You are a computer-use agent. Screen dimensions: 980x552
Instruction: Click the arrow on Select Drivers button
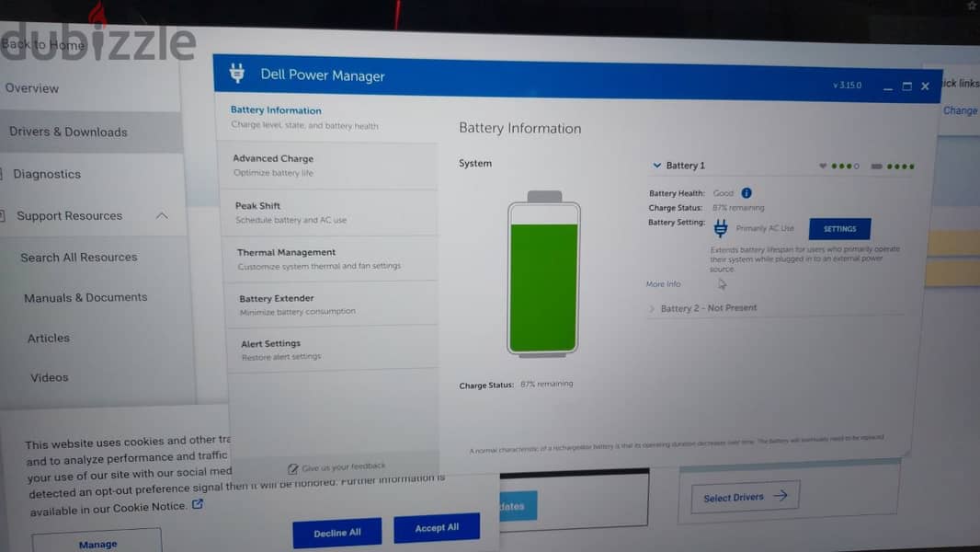[x=780, y=496]
